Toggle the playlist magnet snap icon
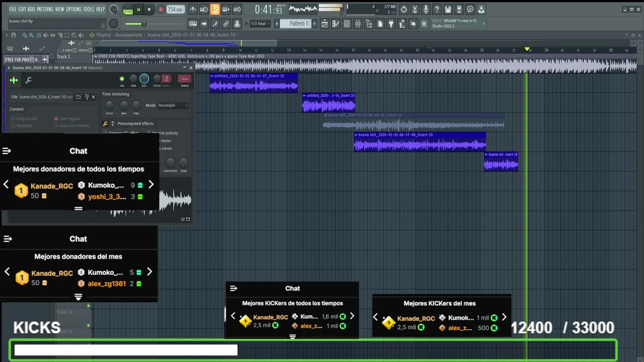644x362 pixels. 14,35
